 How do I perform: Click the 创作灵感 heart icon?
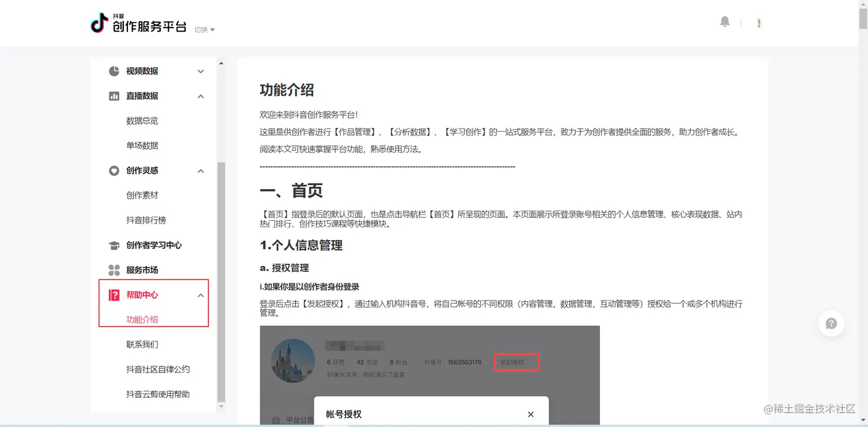[114, 171]
